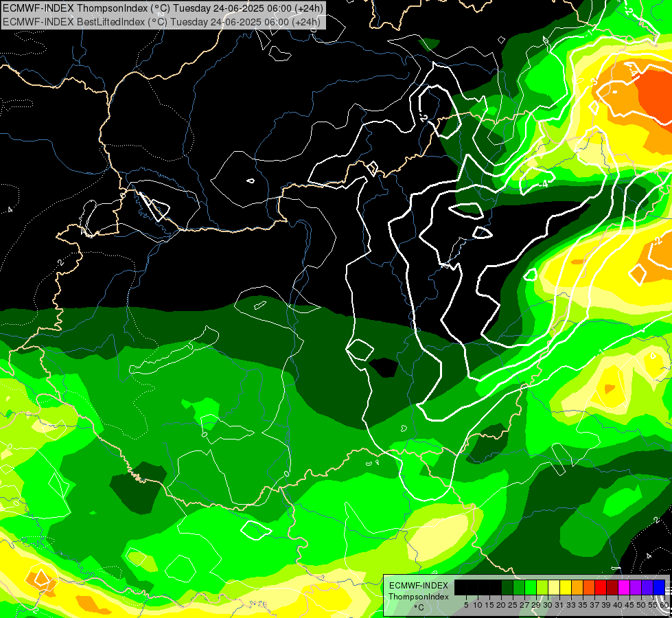The width and height of the screenshot is (672, 618).
Task: Pick the dark green 20–25 legend swatch
Action: 507,587
